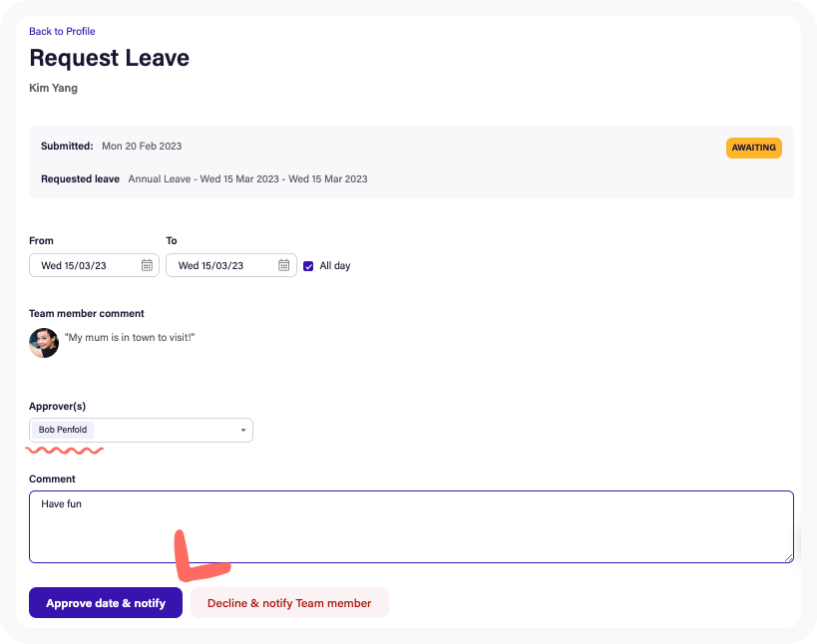Open the To date calendar picker
Screen dimensions: 817x644
283,265
